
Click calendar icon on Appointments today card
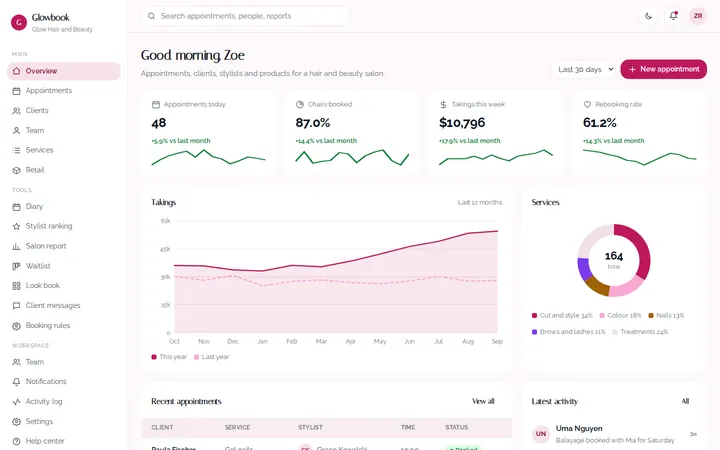156,105
